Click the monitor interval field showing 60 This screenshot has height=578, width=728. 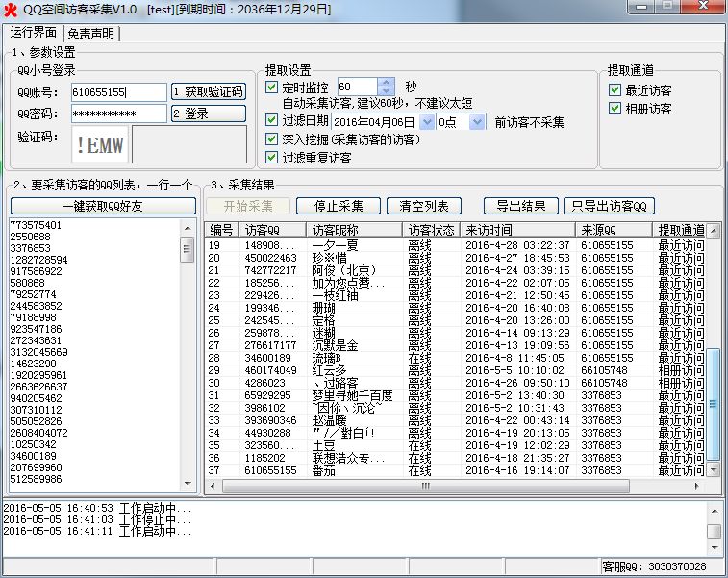pyautogui.click(x=358, y=87)
